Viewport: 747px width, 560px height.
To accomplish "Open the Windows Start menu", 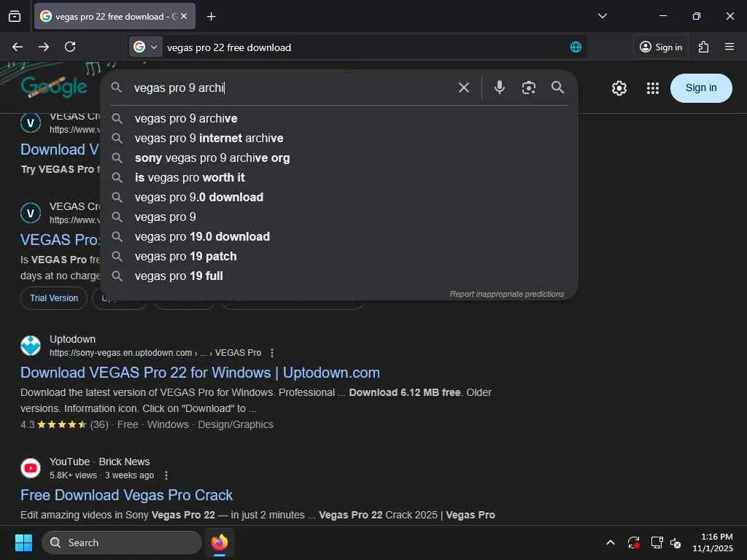I will point(23,542).
